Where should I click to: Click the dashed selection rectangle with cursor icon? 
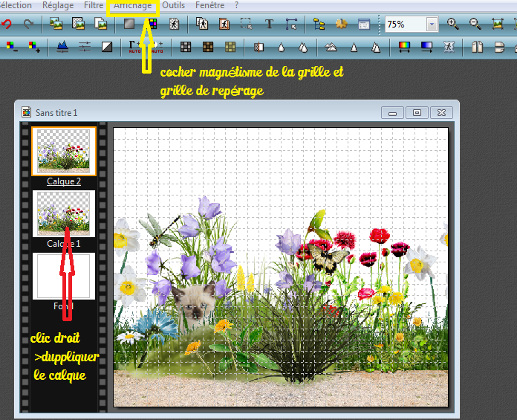click(x=247, y=24)
